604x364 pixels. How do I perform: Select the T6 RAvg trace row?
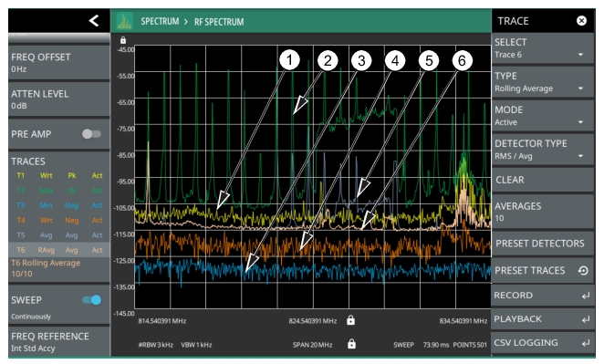[x=59, y=250]
